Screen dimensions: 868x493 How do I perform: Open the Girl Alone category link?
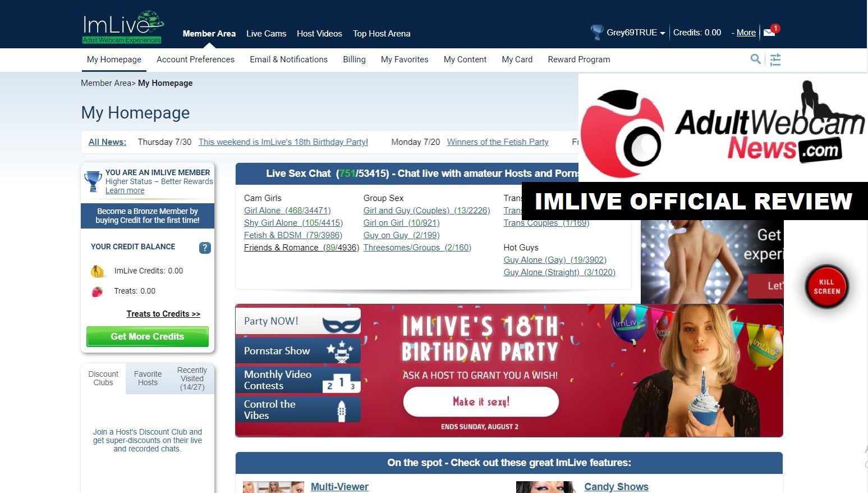(x=287, y=211)
